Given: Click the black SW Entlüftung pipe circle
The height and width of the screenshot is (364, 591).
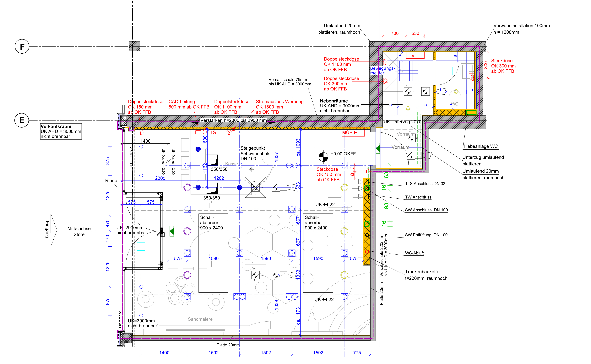Looking at the screenshot, I should click(x=367, y=235).
